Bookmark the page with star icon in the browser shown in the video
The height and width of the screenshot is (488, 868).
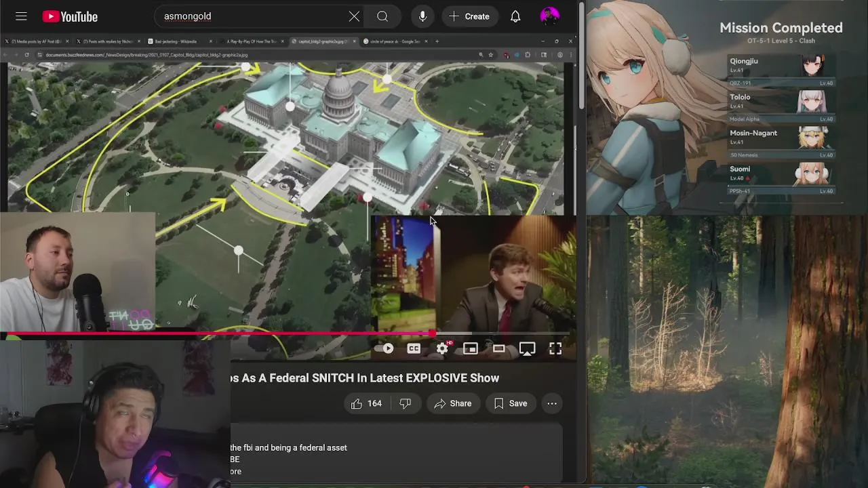tap(491, 55)
